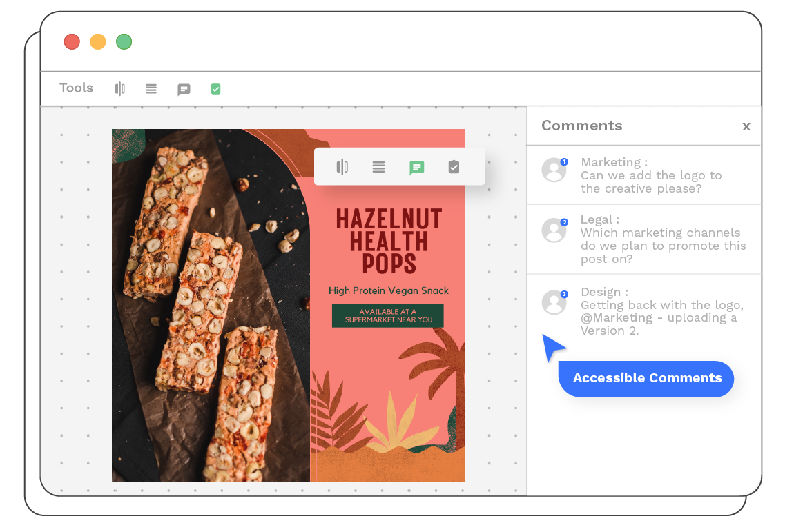The height and width of the screenshot is (532, 794).
Task: Toggle the green comment bubble on the floating toolbar
Action: click(x=416, y=167)
